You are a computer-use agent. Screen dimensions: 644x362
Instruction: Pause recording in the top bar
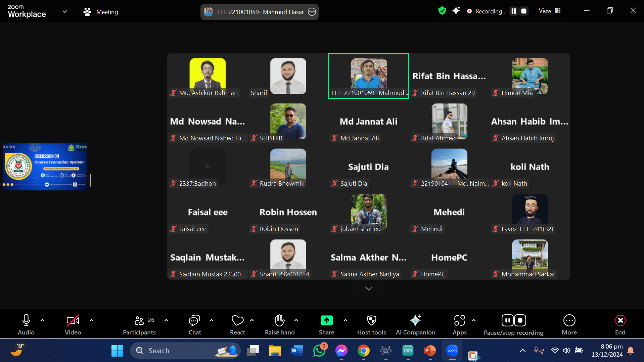coord(513,11)
